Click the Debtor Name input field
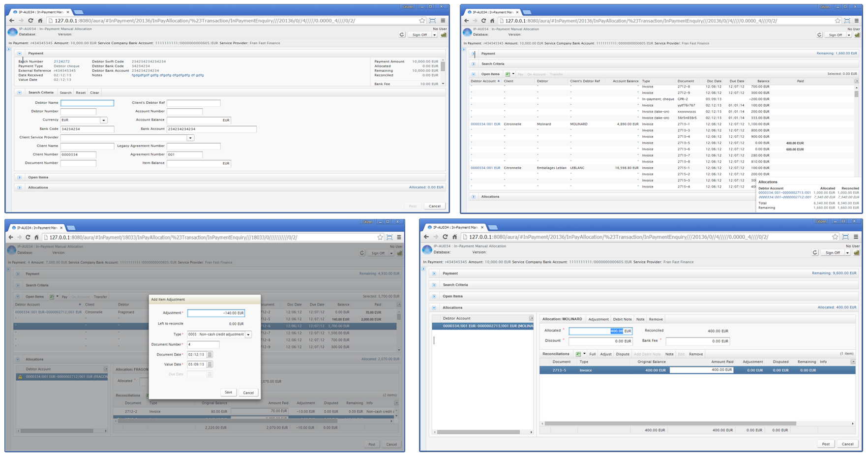868x456 pixels. (87, 103)
